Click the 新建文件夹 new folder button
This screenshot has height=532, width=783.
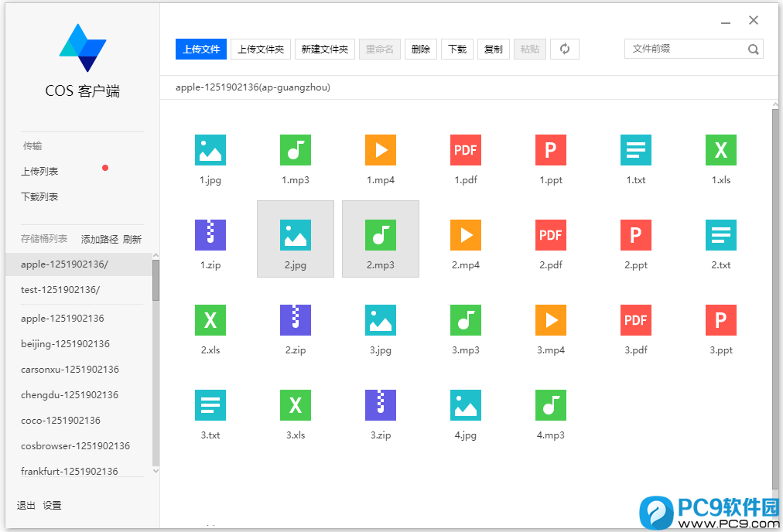pos(325,49)
